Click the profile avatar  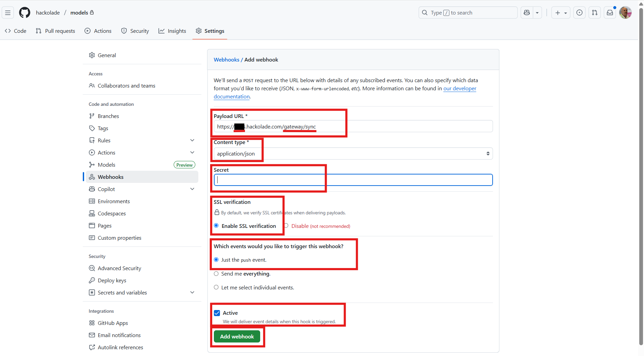coord(625,13)
